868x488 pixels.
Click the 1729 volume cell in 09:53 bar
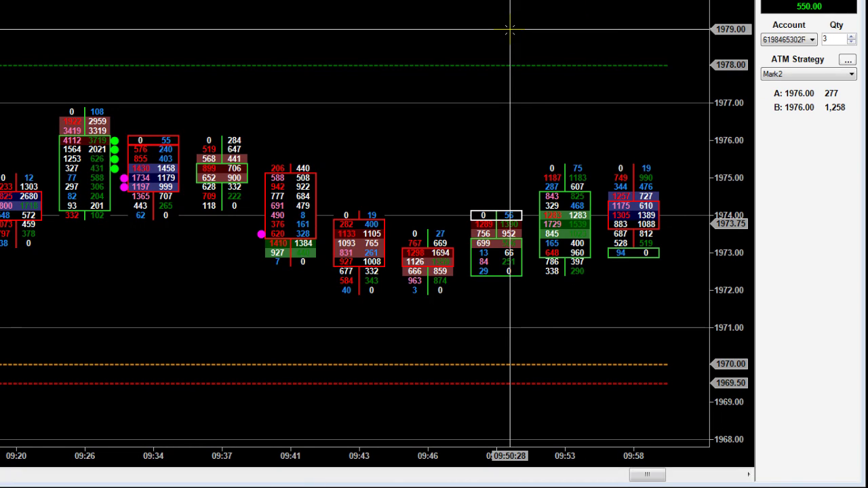552,224
